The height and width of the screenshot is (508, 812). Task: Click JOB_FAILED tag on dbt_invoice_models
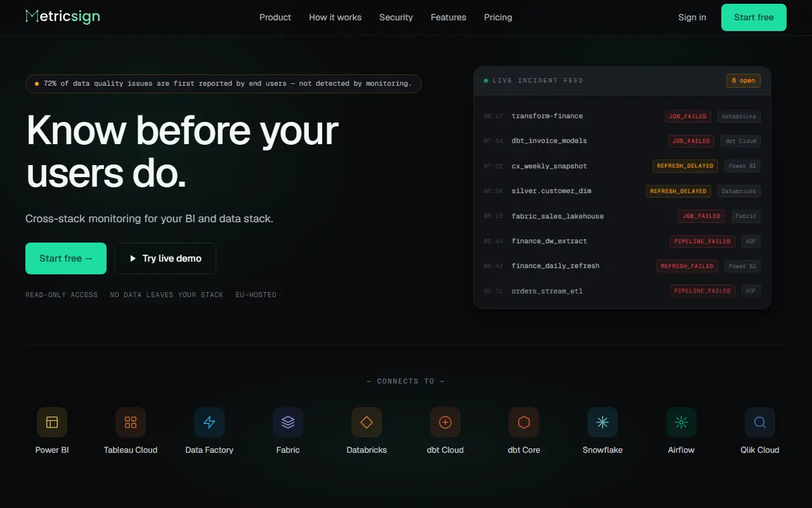pos(691,141)
